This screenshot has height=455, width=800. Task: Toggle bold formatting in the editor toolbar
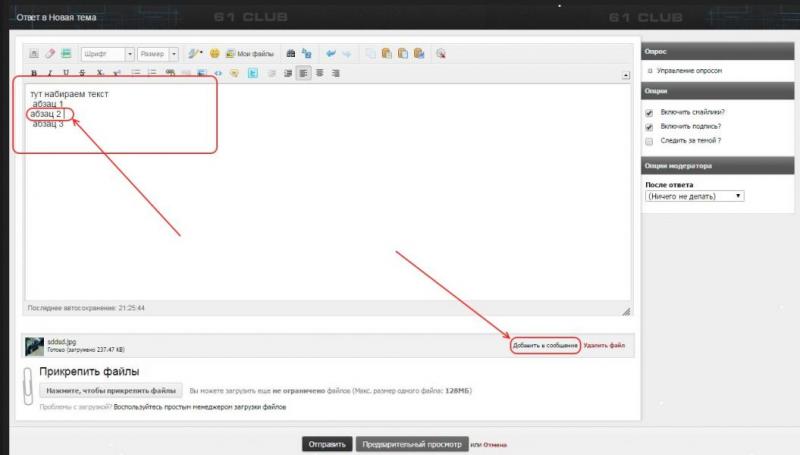click(34, 73)
